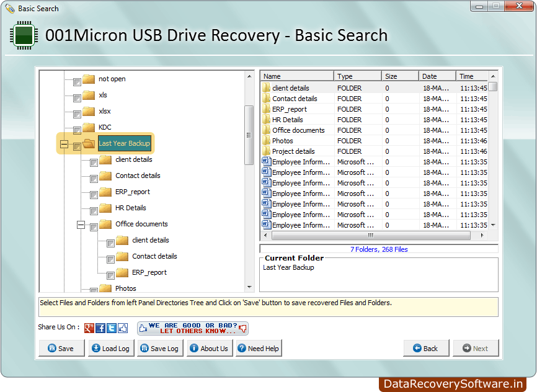Viewport: 537px width, 392px height.
Task: Click the Facebook share icon
Action: tap(100, 328)
